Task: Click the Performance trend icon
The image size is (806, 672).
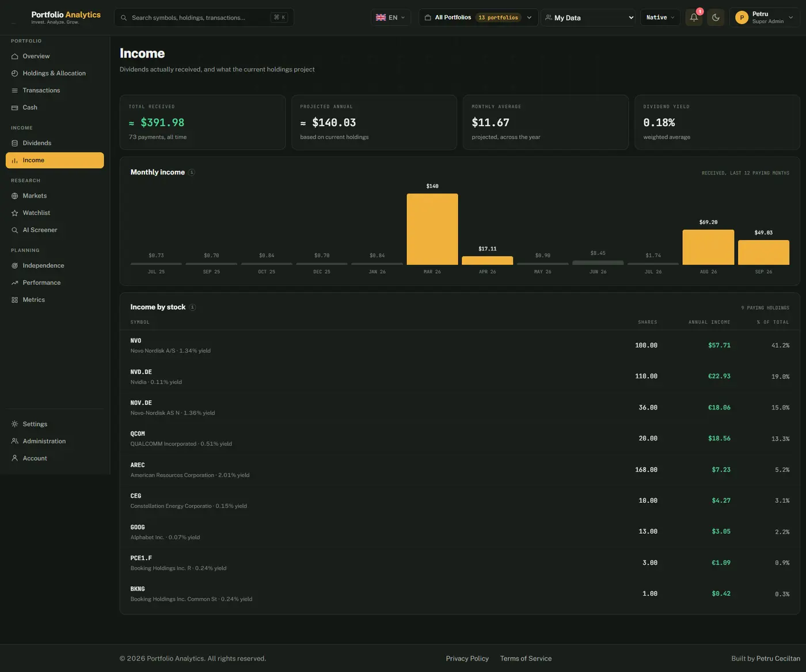Action: [x=15, y=283]
